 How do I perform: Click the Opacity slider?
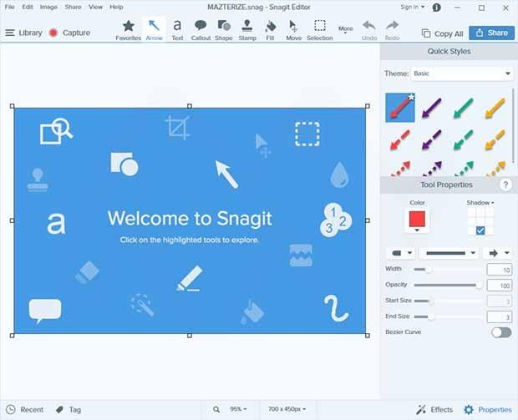click(448, 285)
